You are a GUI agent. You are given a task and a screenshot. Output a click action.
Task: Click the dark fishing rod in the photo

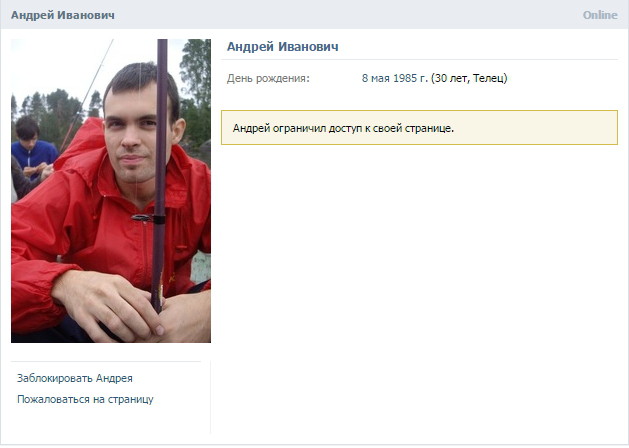[160, 172]
